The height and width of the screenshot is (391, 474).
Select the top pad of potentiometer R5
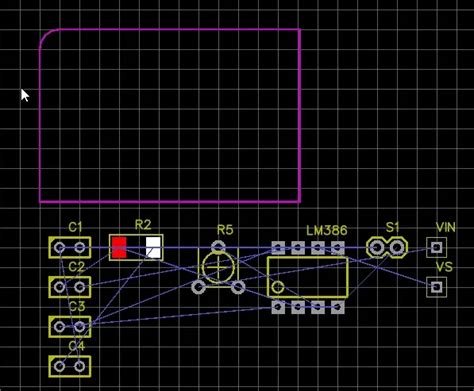[218, 248]
